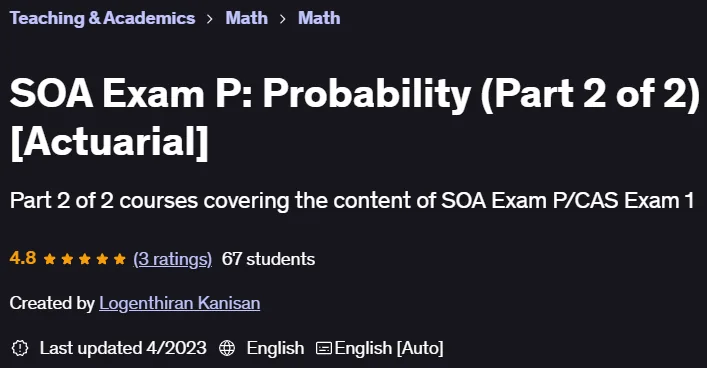Click the last updated alert badge icon
The width and height of the screenshot is (707, 368).
20,348
